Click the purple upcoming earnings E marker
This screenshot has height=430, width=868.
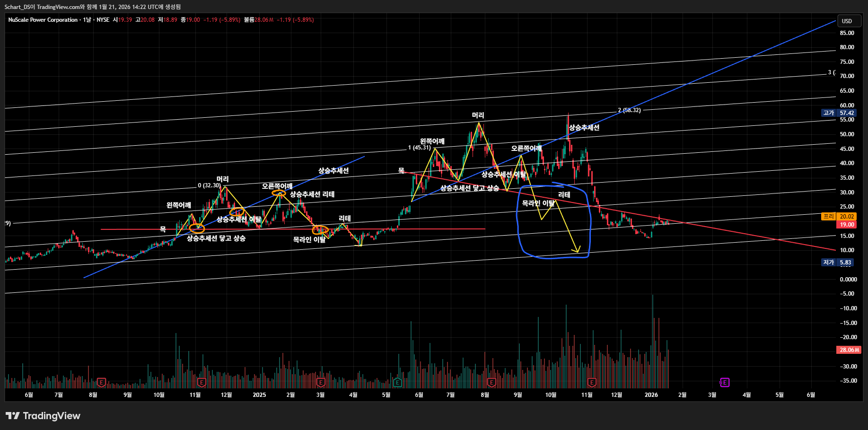[x=725, y=382]
